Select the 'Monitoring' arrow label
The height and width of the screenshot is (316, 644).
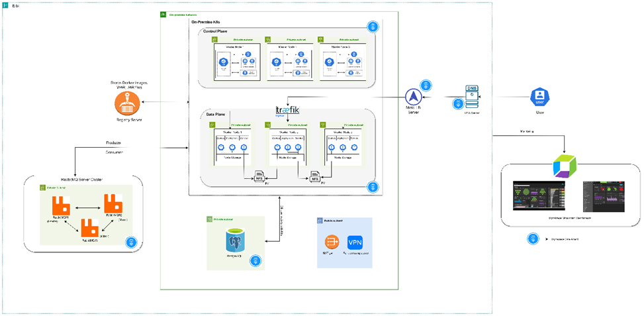[528, 131]
